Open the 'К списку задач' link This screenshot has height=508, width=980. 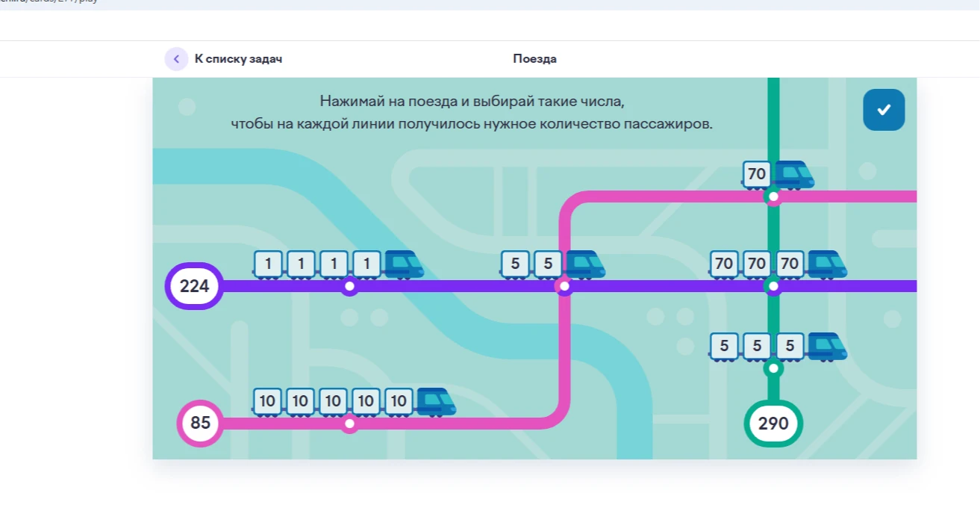(x=238, y=59)
